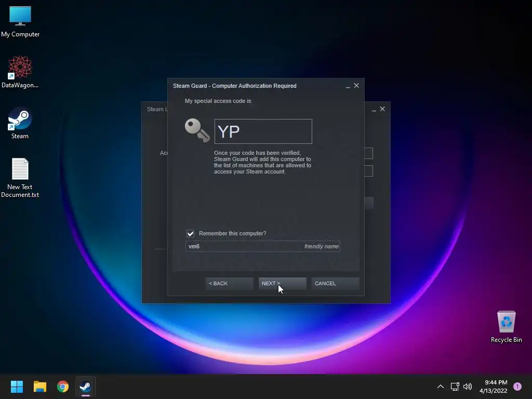This screenshot has height=399, width=532.
Task: Open the Windows Start menu
Action: (17, 387)
